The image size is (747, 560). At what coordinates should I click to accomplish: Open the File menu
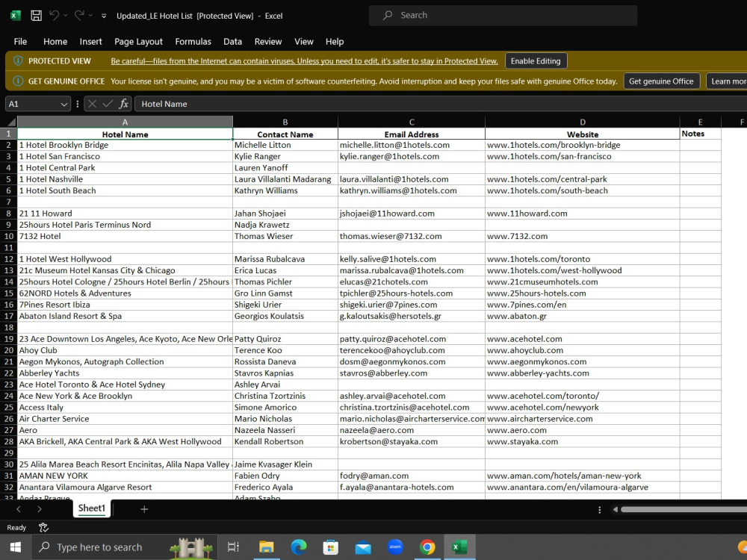point(20,41)
